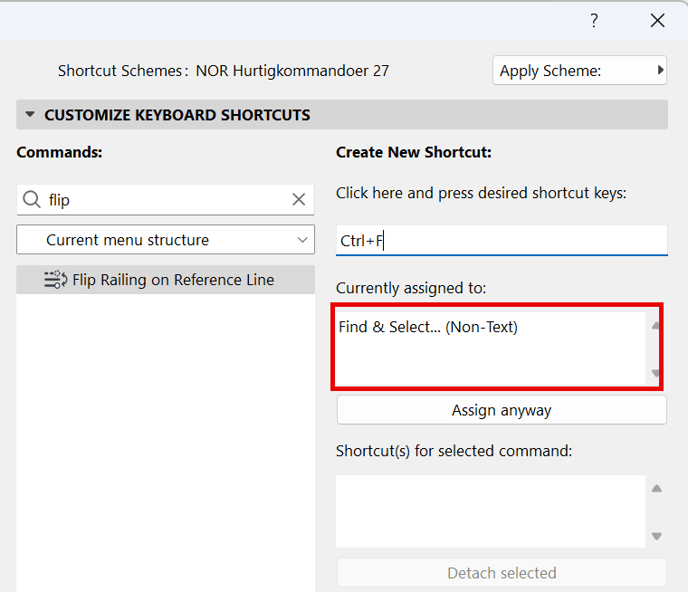The width and height of the screenshot is (688, 592).
Task: Click up arrow in Currently assigned list
Action: pyautogui.click(x=656, y=326)
